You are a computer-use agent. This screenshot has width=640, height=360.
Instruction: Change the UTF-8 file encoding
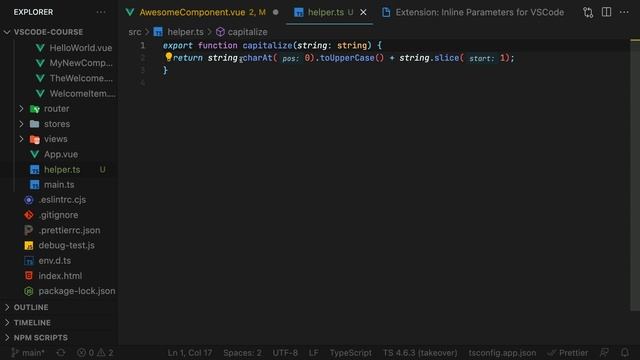pos(285,353)
